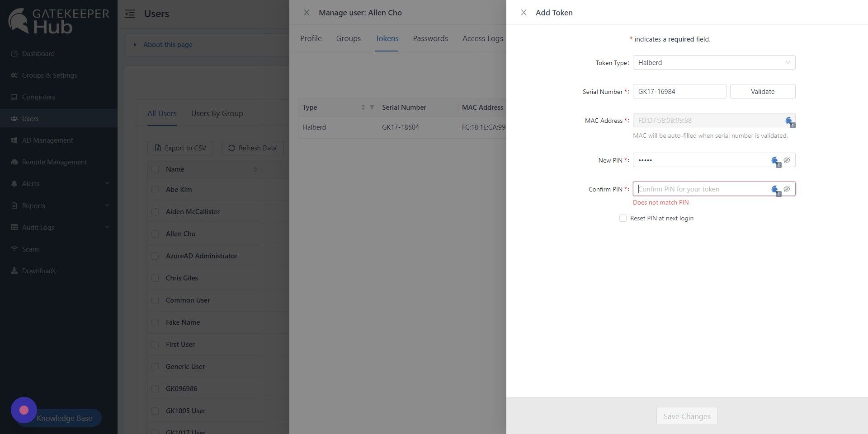The width and height of the screenshot is (868, 434).
Task: Click the Alerts bell icon
Action: tap(14, 184)
